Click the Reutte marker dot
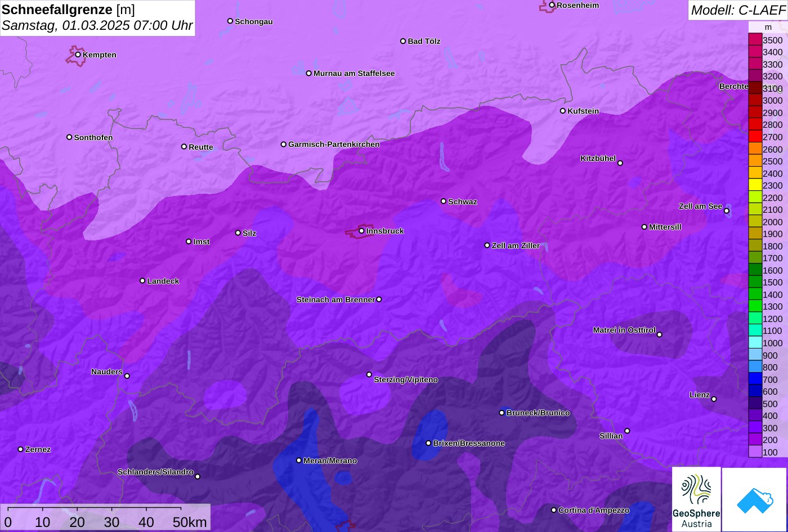The height and width of the screenshot is (532, 788). tap(184, 146)
